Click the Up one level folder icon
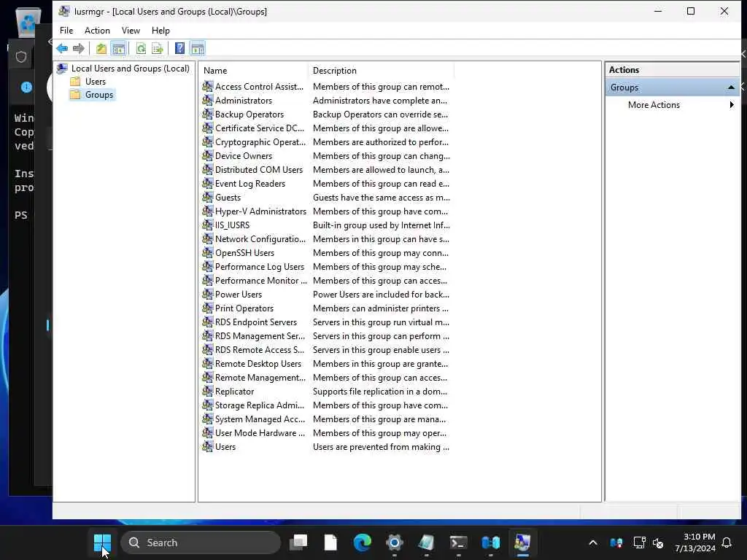 101,48
